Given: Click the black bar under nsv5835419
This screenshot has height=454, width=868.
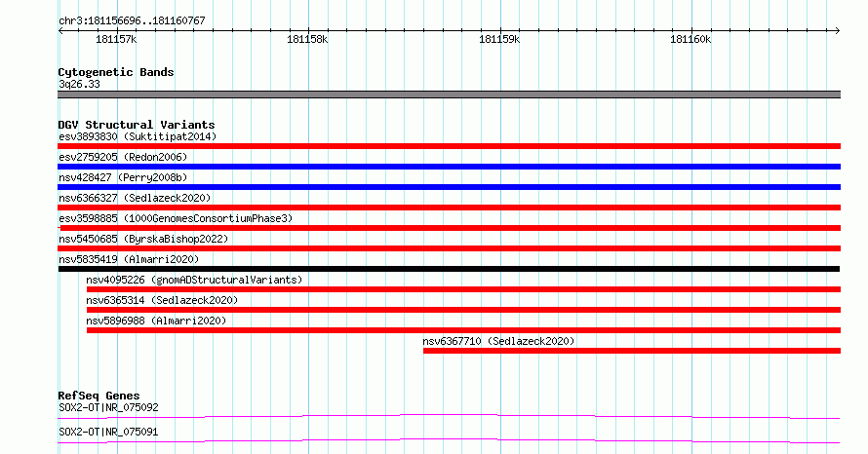Looking at the screenshot, I should pos(449,269).
